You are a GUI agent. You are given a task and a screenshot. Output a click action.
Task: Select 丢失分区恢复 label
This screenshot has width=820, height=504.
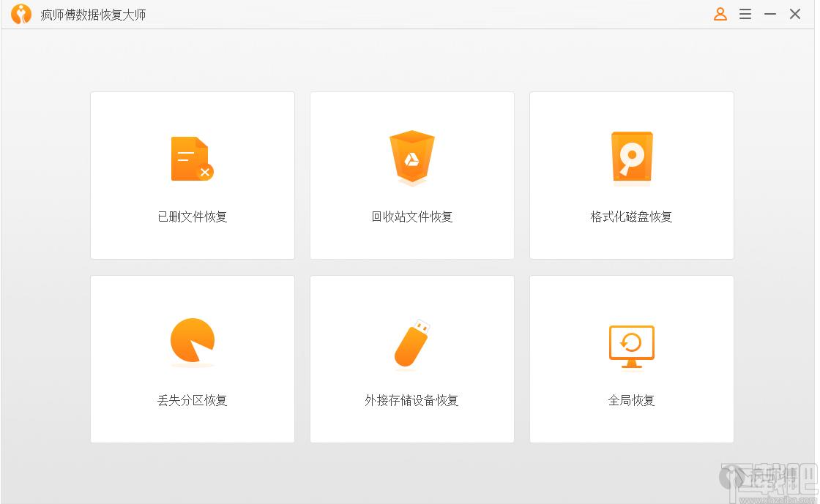(x=193, y=401)
